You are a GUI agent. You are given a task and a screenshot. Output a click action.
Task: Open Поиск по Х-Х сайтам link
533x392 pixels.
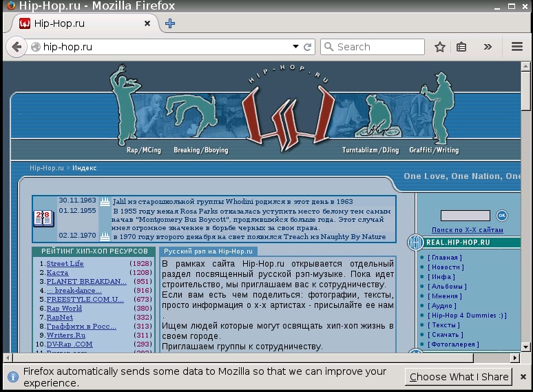click(468, 230)
